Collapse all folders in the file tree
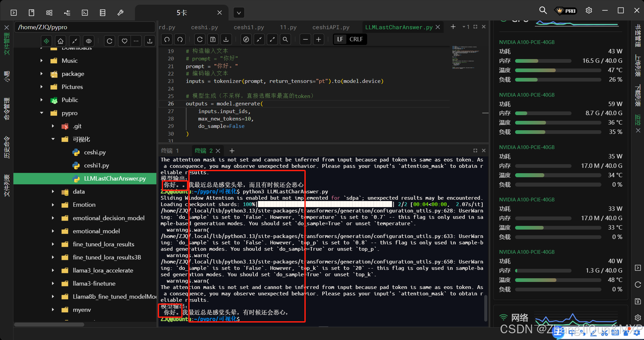Screen dimensions: 644x340 (x=75, y=41)
